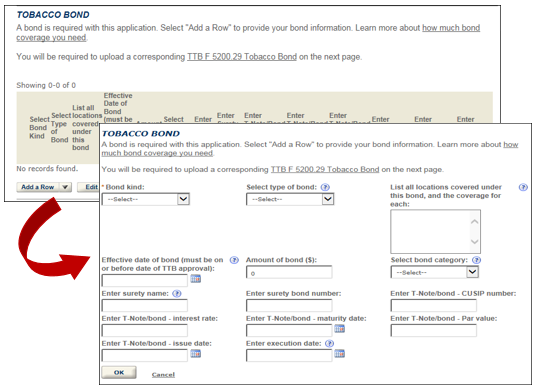Image resolution: width=538 pixels, height=390 pixels.
Task: Click 'Showing 0-0 of 0' text
Action: tap(46, 85)
